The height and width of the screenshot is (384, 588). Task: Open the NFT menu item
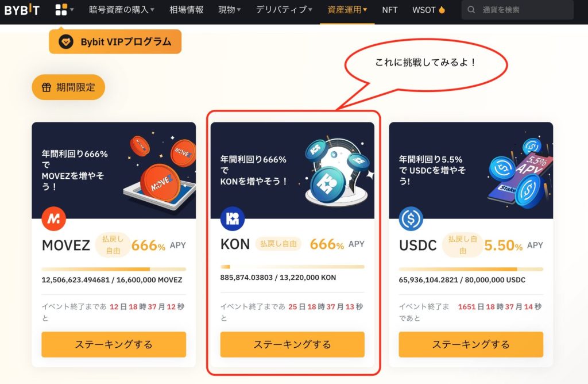[x=390, y=10]
